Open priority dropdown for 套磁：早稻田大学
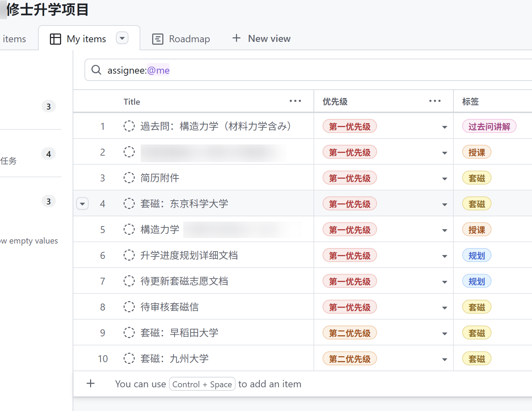532x411 pixels. (444, 334)
